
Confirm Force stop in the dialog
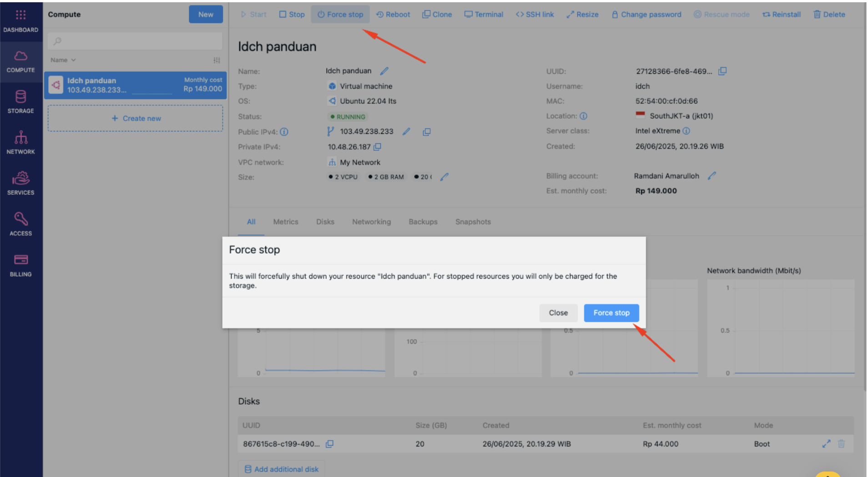click(x=611, y=313)
